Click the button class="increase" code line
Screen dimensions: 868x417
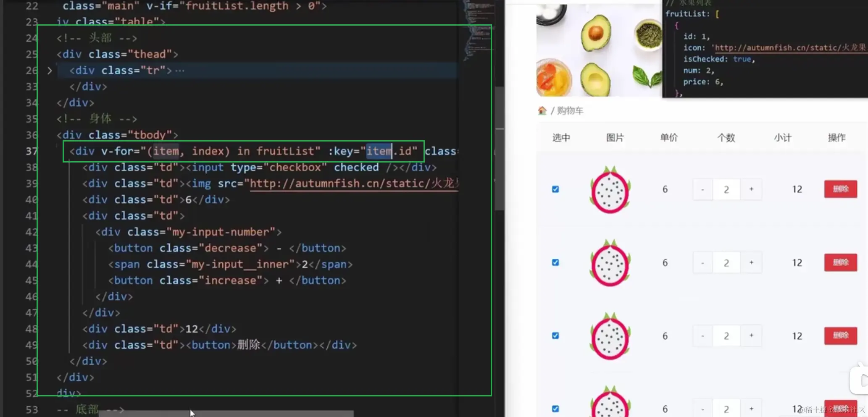coord(227,280)
